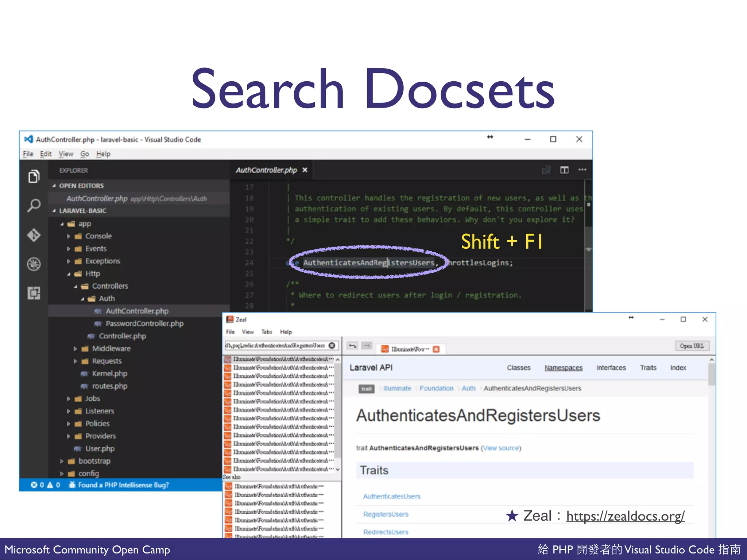
Task: Open the File menu in Zeal
Action: (230, 332)
